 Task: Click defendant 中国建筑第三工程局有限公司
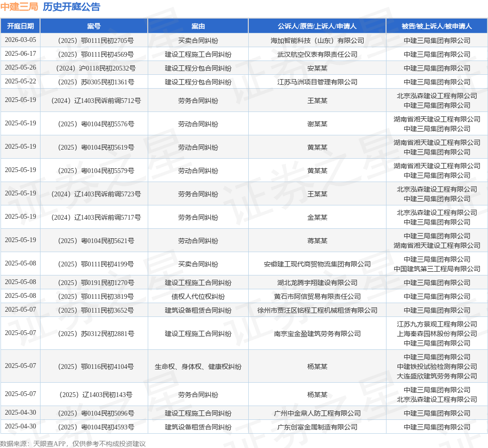437,269
